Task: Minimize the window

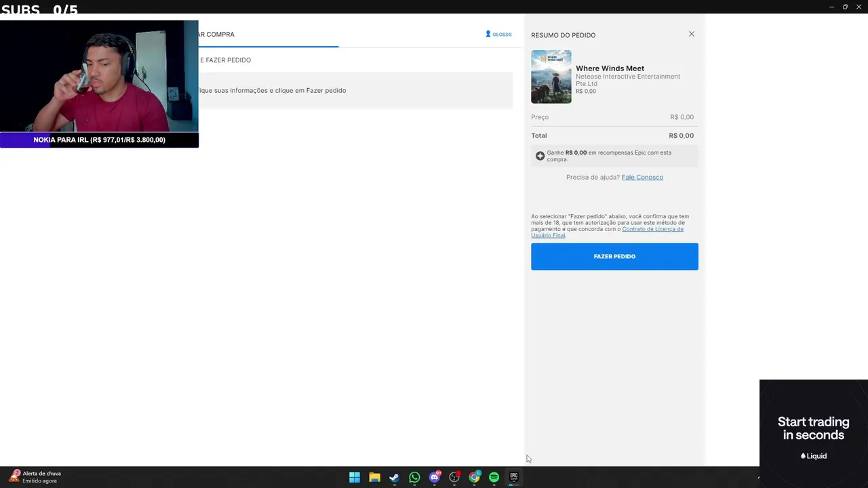Action: coord(832,7)
